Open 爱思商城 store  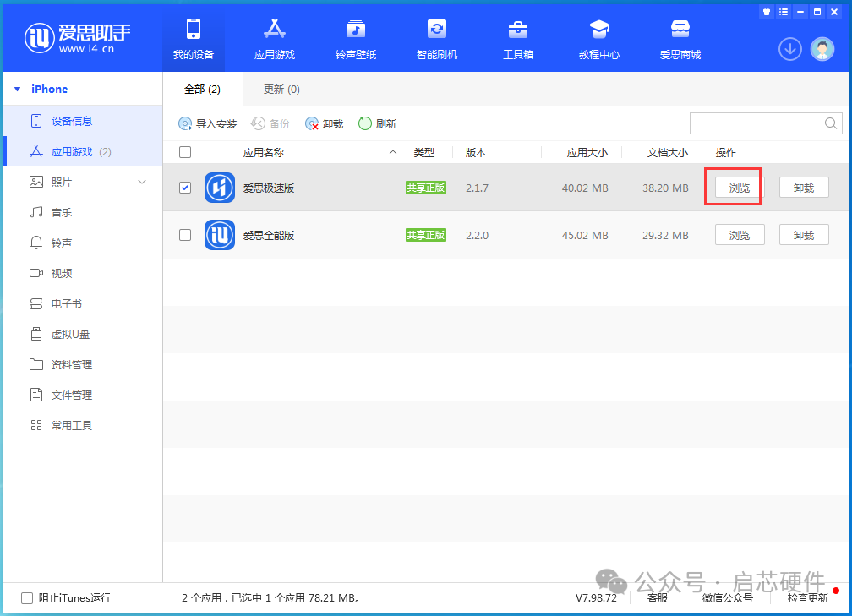[680, 39]
